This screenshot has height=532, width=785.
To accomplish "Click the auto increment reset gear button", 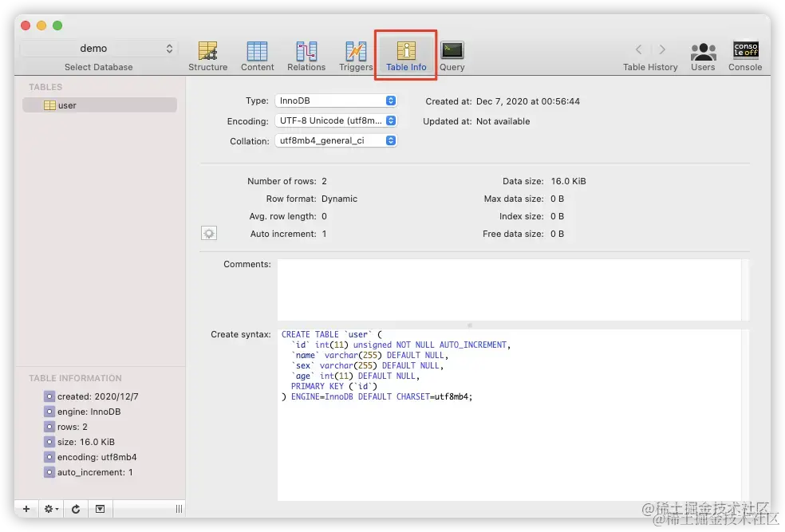I will [209, 233].
